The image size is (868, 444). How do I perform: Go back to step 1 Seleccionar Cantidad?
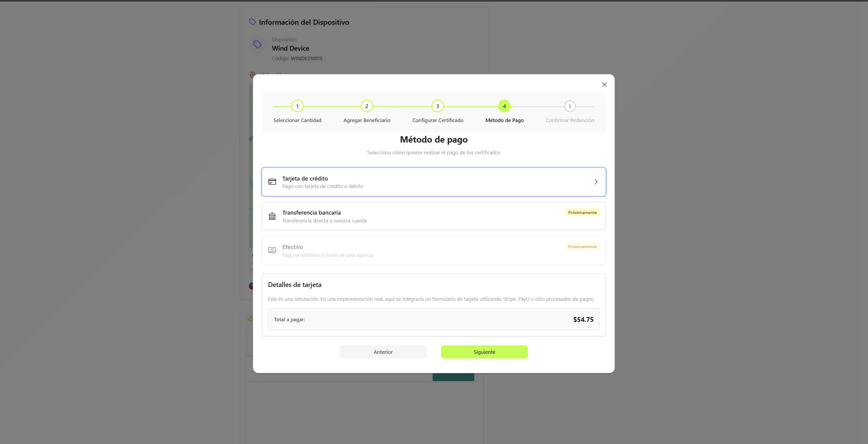click(297, 106)
